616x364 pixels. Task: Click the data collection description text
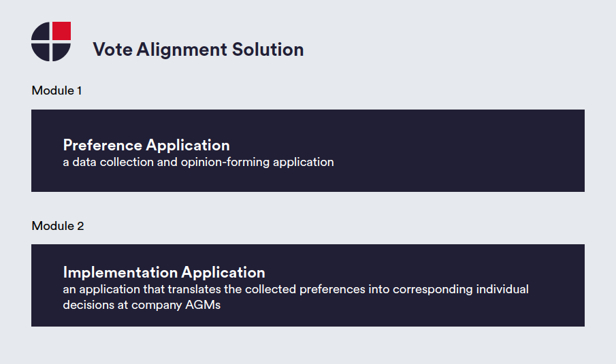(x=198, y=162)
